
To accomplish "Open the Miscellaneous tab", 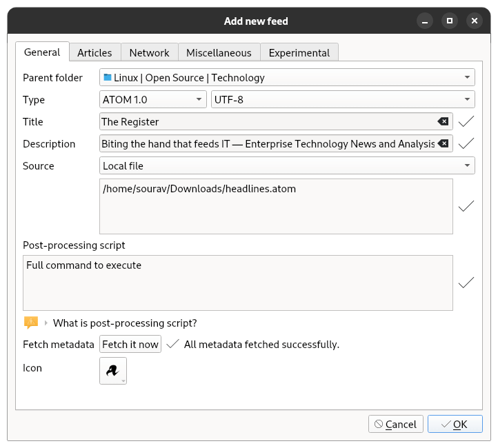I will pyautogui.click(x=219, y=53).
